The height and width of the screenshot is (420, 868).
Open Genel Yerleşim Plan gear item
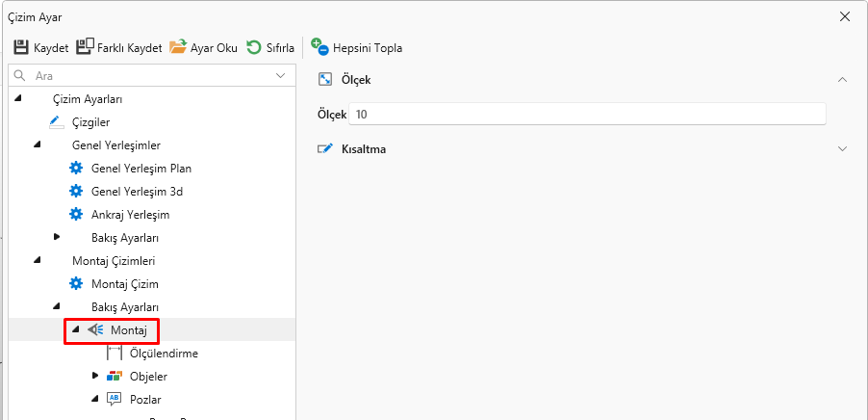point(76,169)
